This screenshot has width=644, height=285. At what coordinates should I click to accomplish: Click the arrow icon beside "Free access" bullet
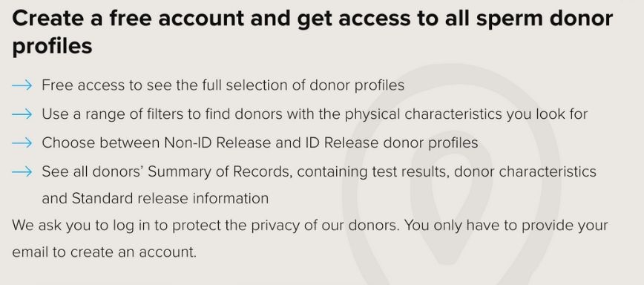tap(22, 85)
